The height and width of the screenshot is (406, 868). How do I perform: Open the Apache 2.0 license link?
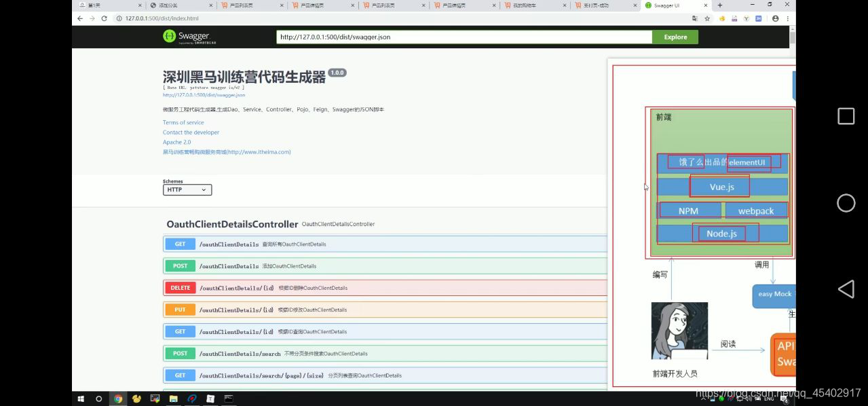tap(176, 142)
